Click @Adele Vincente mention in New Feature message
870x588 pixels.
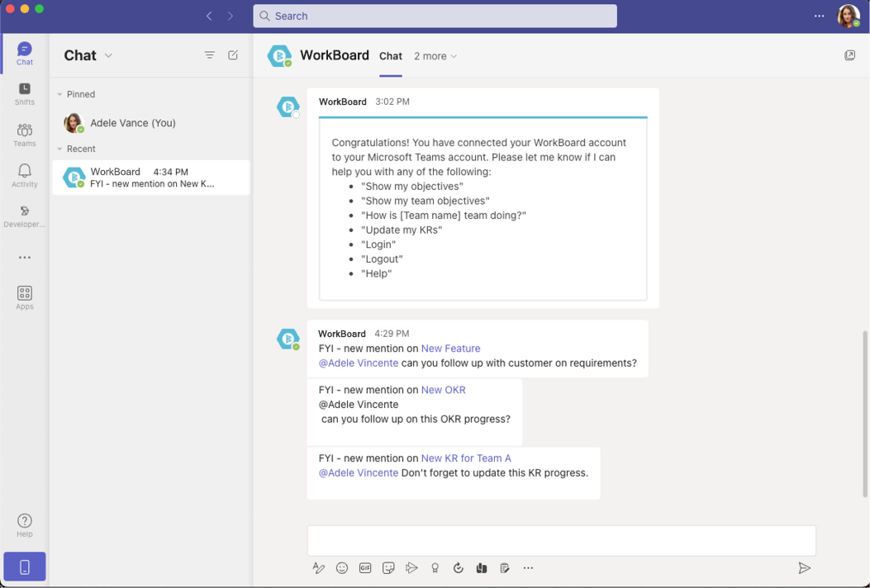359,363
